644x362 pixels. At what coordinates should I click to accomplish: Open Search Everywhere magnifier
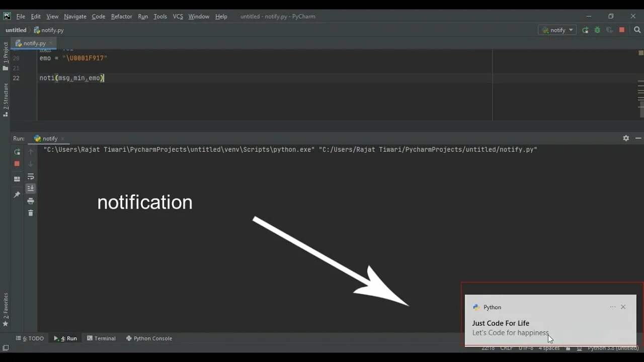pyautogui.click(x=637, y=30)
